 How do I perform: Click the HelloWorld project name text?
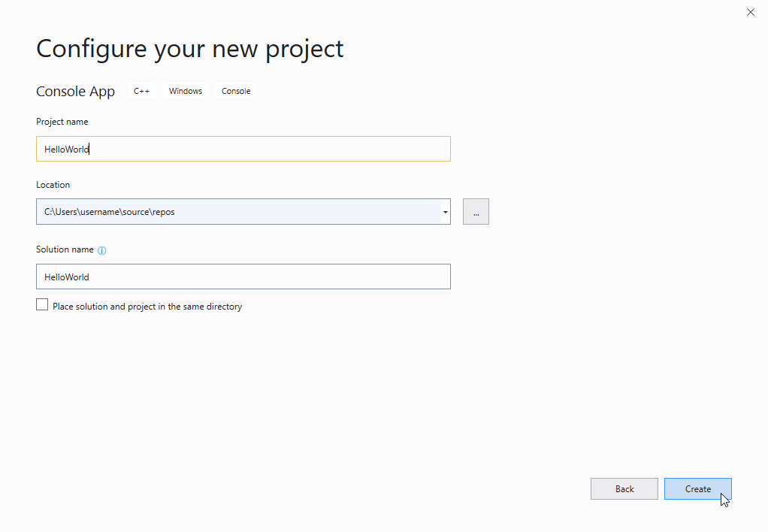[66, 149]
